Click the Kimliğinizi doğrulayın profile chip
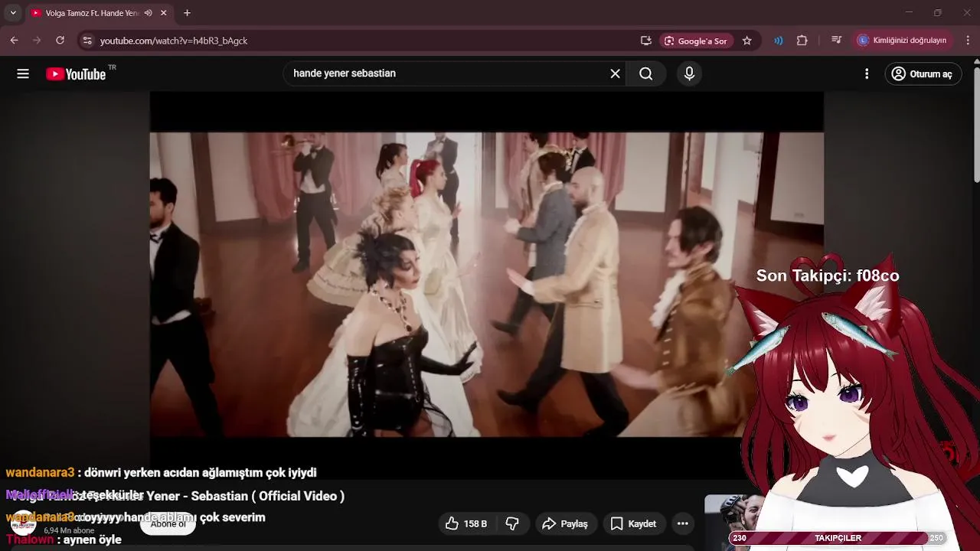Screen dimensions: 980x551 click(x=902, y=41)
